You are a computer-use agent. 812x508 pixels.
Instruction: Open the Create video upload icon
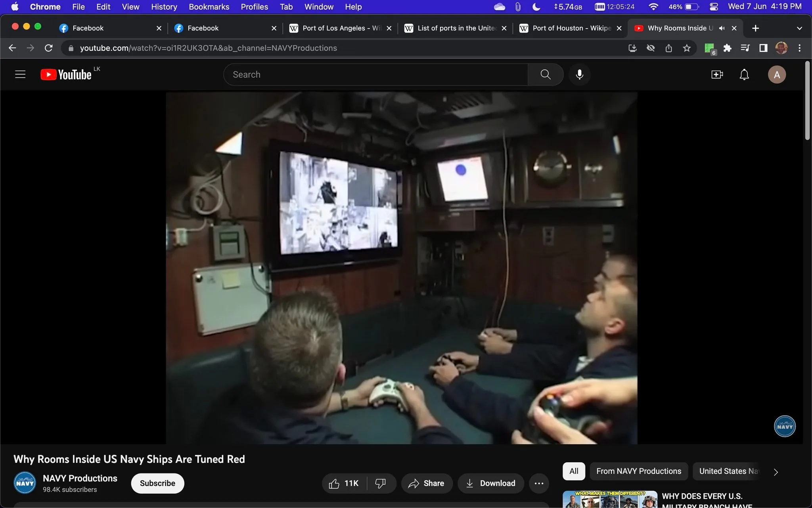pyautogui.click(x=716, y=74)
